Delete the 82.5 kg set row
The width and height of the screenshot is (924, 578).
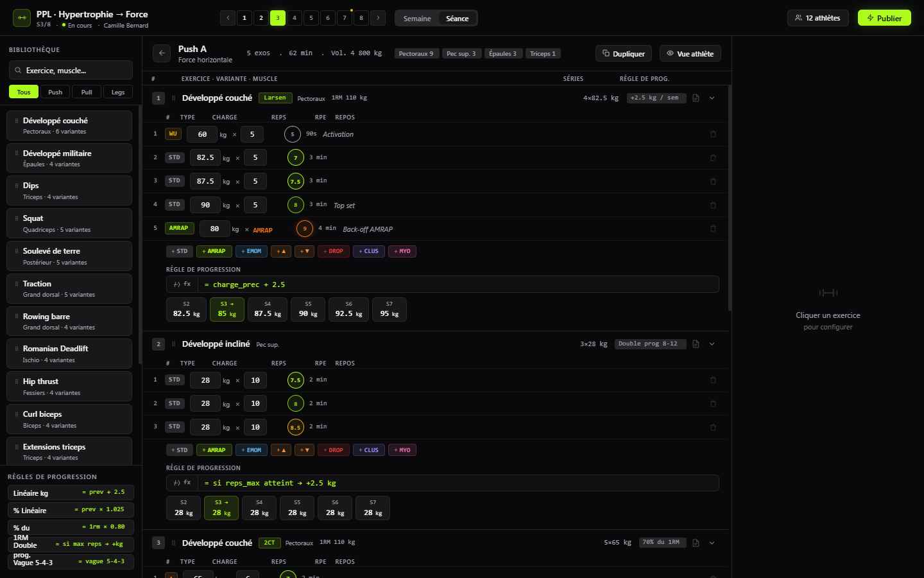point(713,158)
